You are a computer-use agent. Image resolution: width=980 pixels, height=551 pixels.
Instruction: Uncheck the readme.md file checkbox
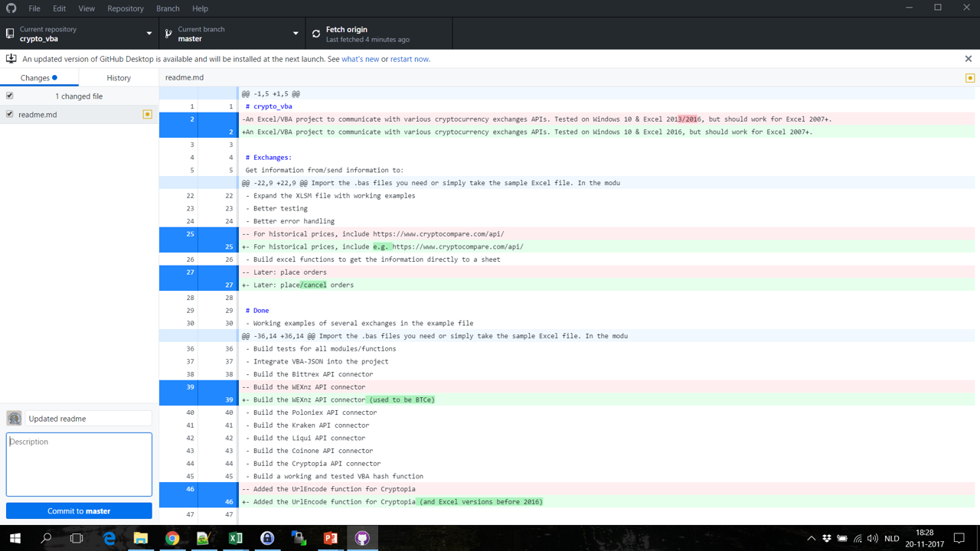pos(10,115)
